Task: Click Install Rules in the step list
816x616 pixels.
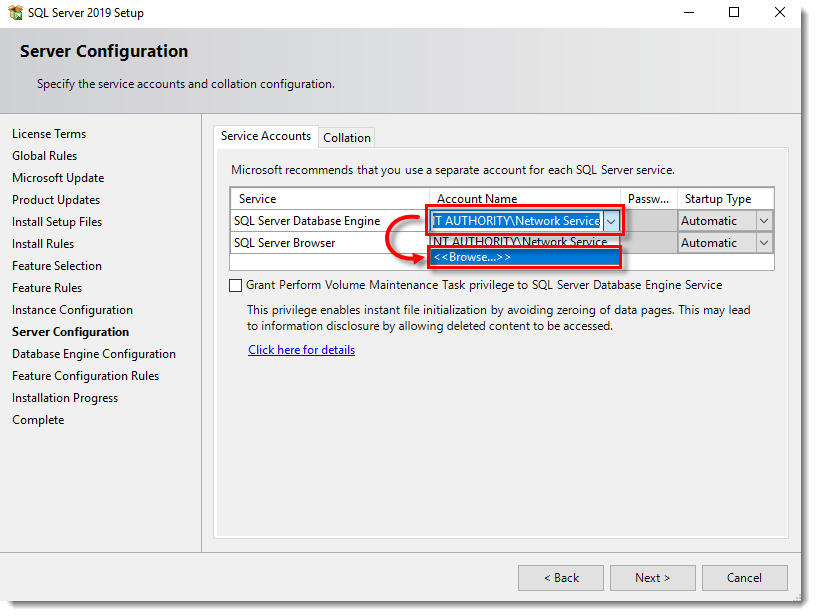Action: (x=43, y=244)
